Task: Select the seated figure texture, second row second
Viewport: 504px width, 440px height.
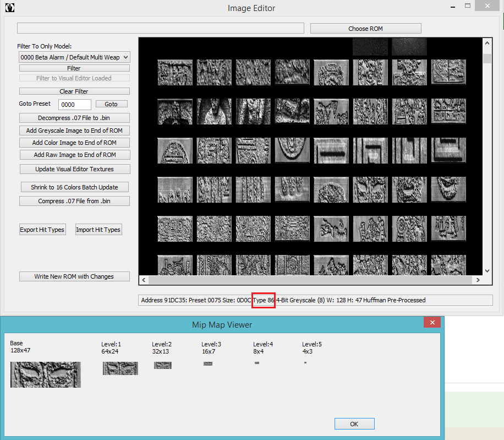Action: (214, 112)
